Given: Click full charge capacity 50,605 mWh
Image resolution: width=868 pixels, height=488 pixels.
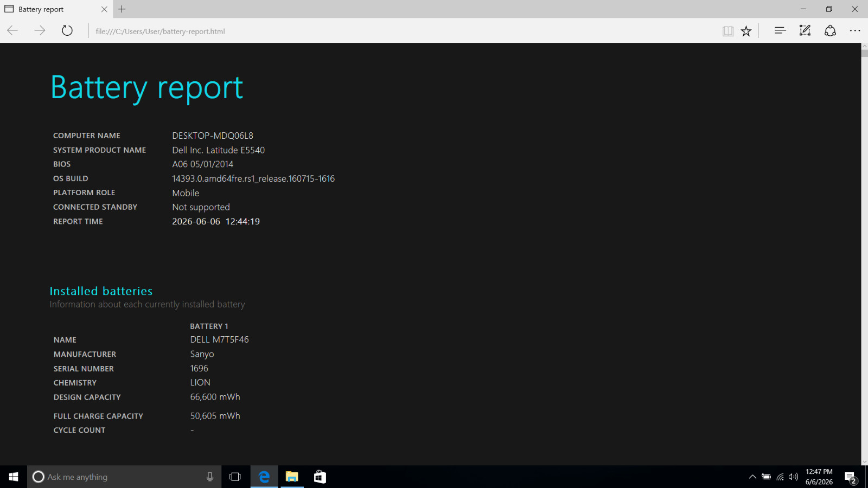Looking at the screenshot, I should click(215, 416).
